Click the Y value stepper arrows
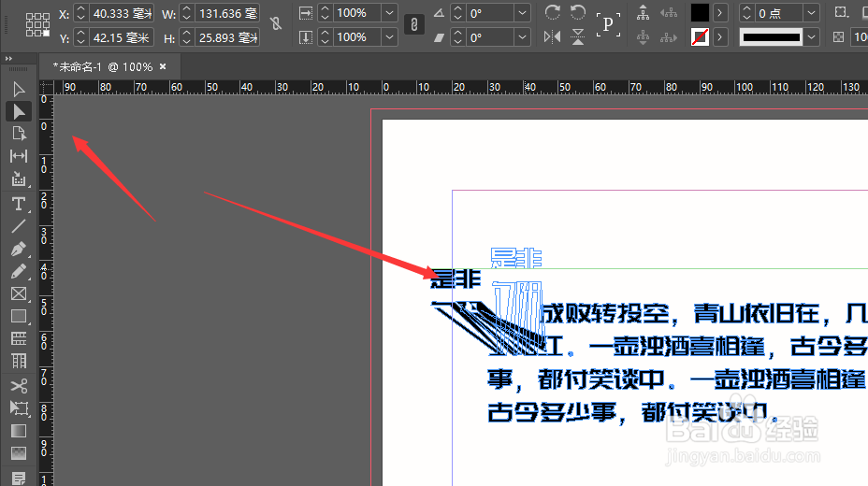Image resolution: width=868 pixels, height=486 pixels. tap(80, 37)
